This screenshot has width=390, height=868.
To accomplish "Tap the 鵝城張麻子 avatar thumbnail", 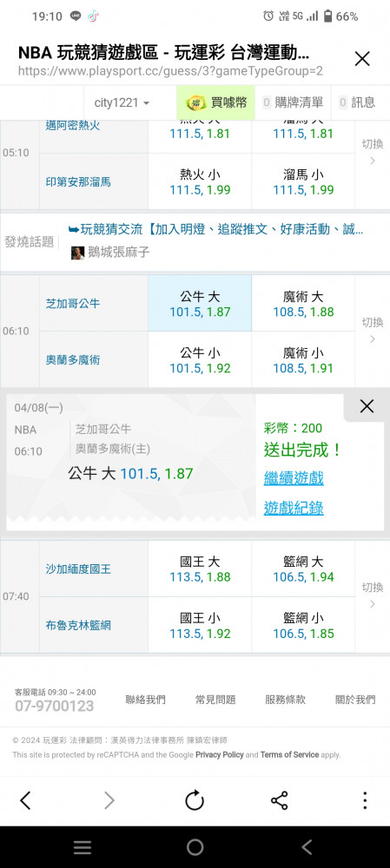I will coord(77,253).
